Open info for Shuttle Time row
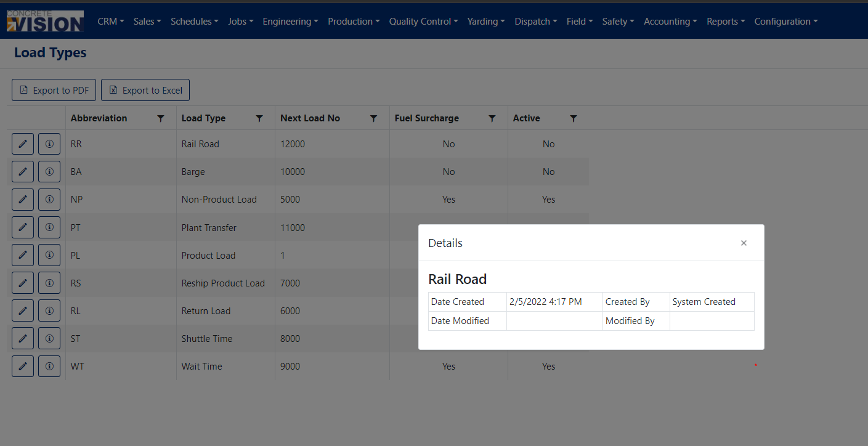The height and width of the screenshot is (446, 868). point(49,338)
